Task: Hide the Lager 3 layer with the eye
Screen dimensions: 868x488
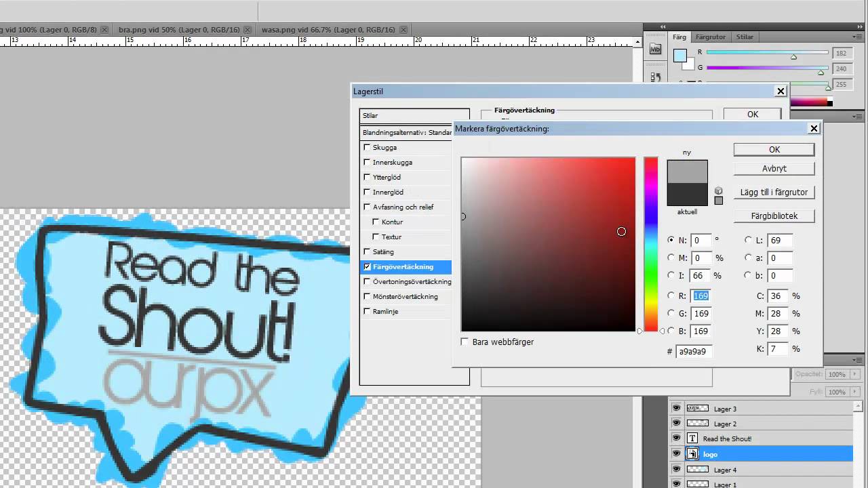Action: tap(676, 409)
